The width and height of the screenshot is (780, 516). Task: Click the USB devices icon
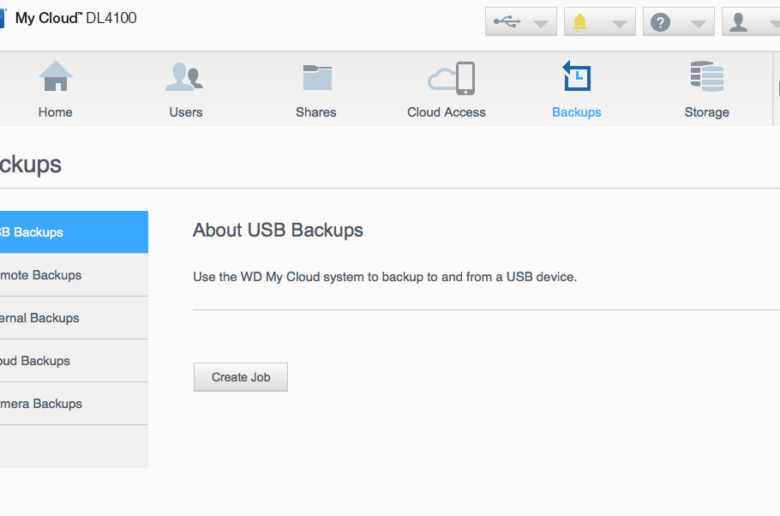pos(507,21)
